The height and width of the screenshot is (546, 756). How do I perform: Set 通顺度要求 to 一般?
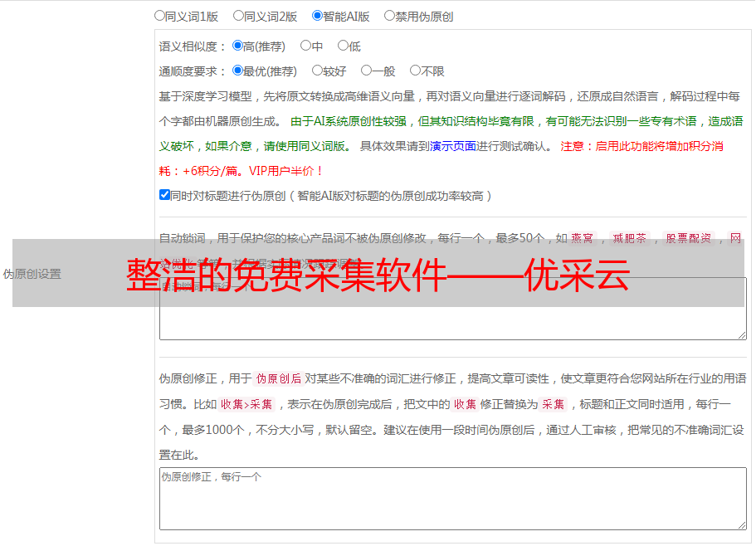(x=366, y=71)
